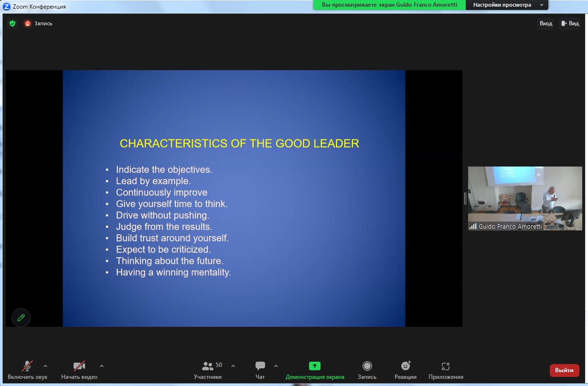Toggle recording with bottom Запись button

tap(367, 370)
